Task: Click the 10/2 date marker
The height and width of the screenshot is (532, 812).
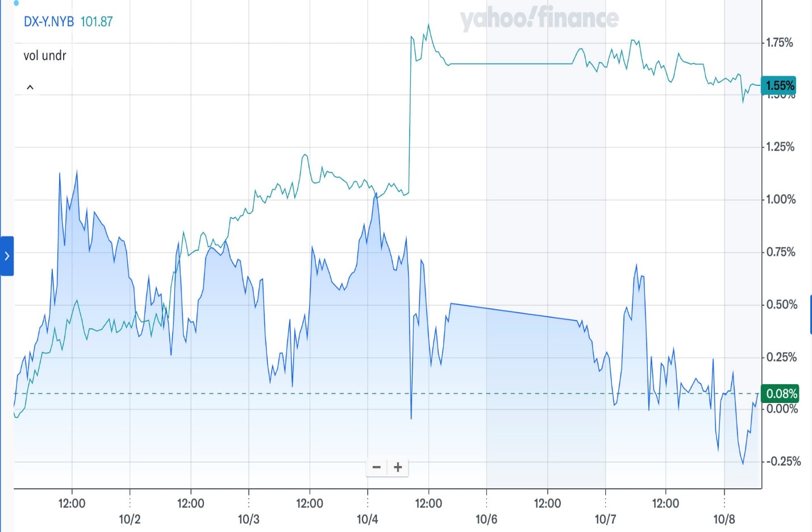Action: pos(130,519)
